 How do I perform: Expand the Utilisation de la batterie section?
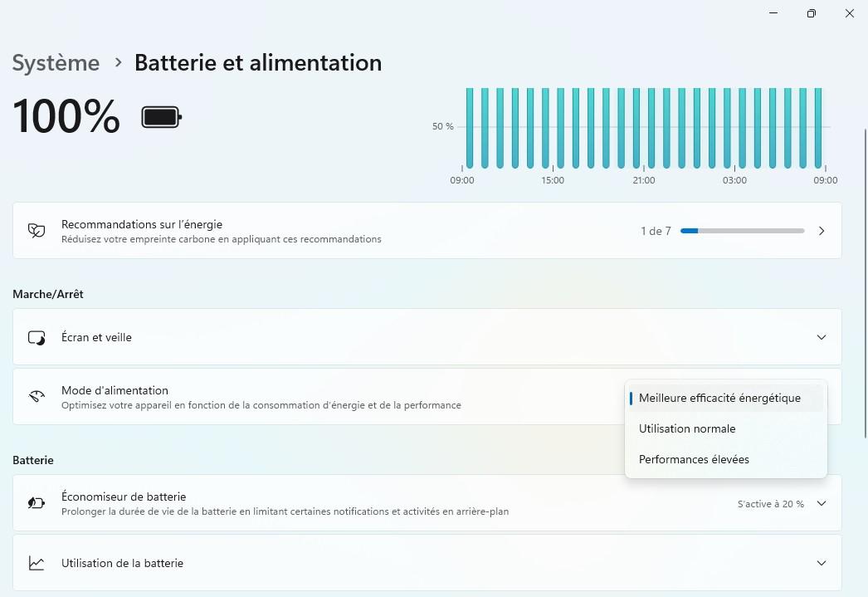[x=822, y=563]
